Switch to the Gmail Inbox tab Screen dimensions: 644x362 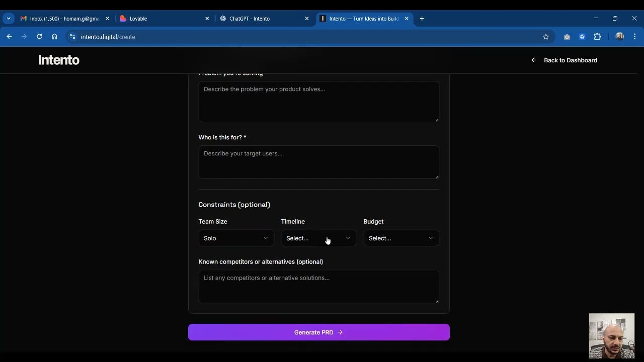point(63,19)
